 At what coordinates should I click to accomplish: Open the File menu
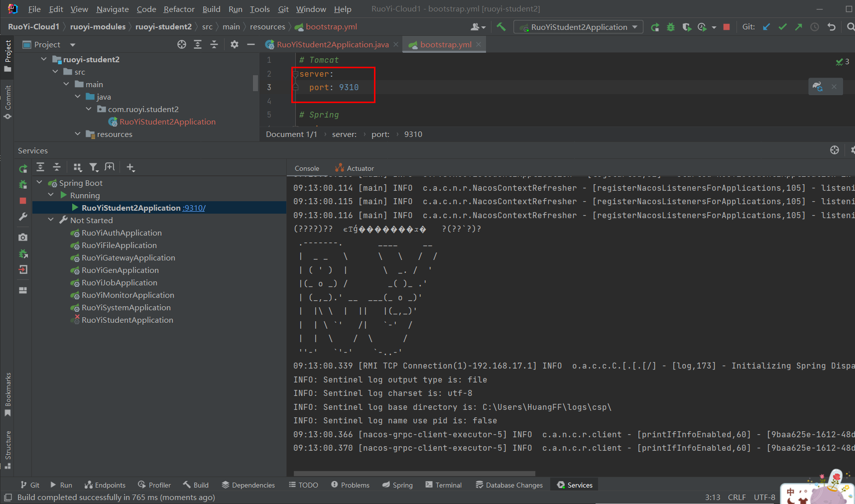pyautogui.click(x=34, y=9)
